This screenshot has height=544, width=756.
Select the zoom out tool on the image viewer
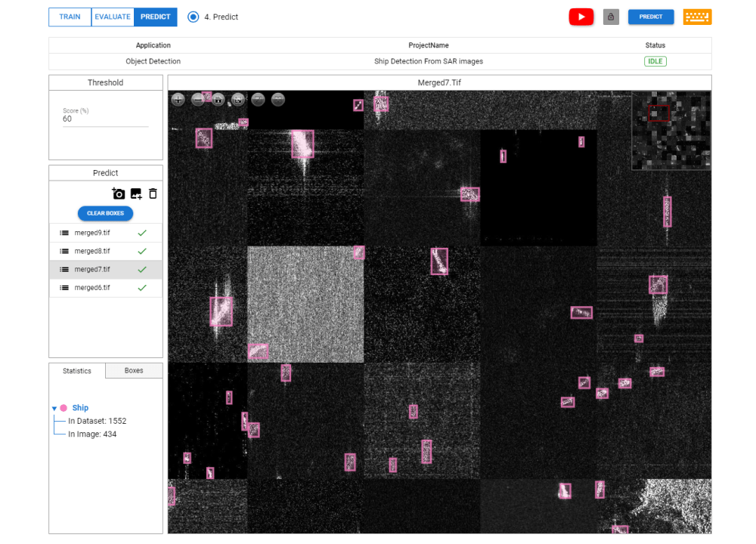pos(198,99)
